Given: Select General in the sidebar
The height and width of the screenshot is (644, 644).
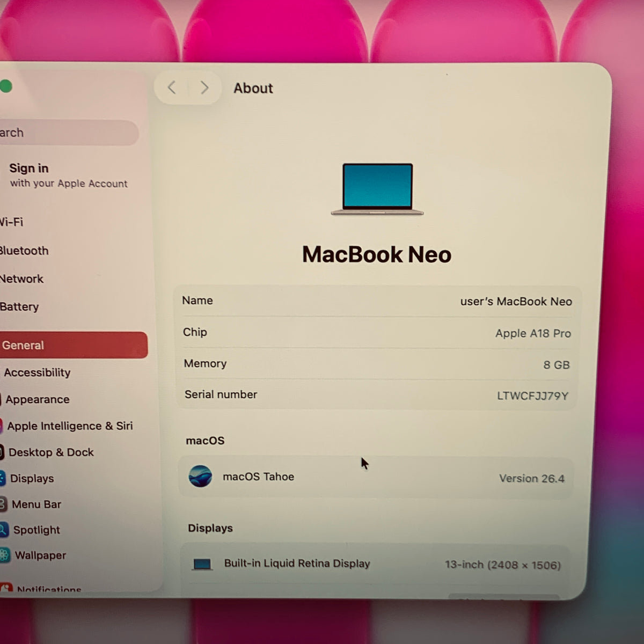Looking at the screenshot, I should 74,345.
